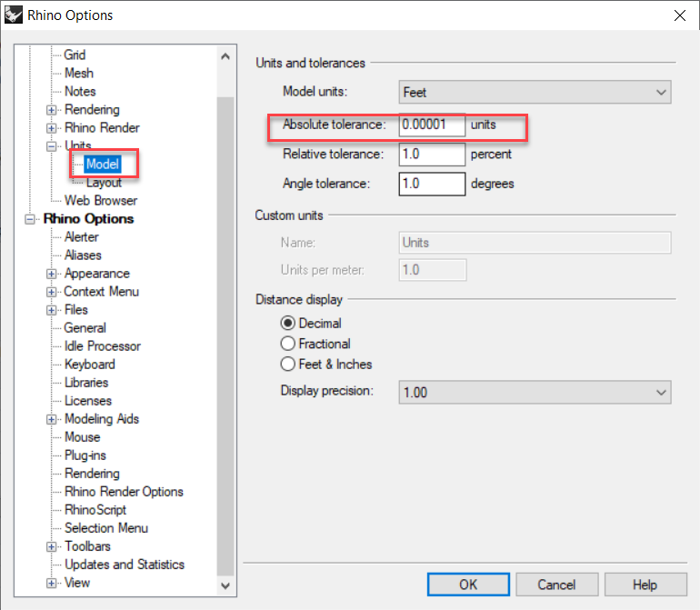This screenshot has width=700, height=610.
Task: Select the Context Menu tree label
Action: (x=101, y=292)
